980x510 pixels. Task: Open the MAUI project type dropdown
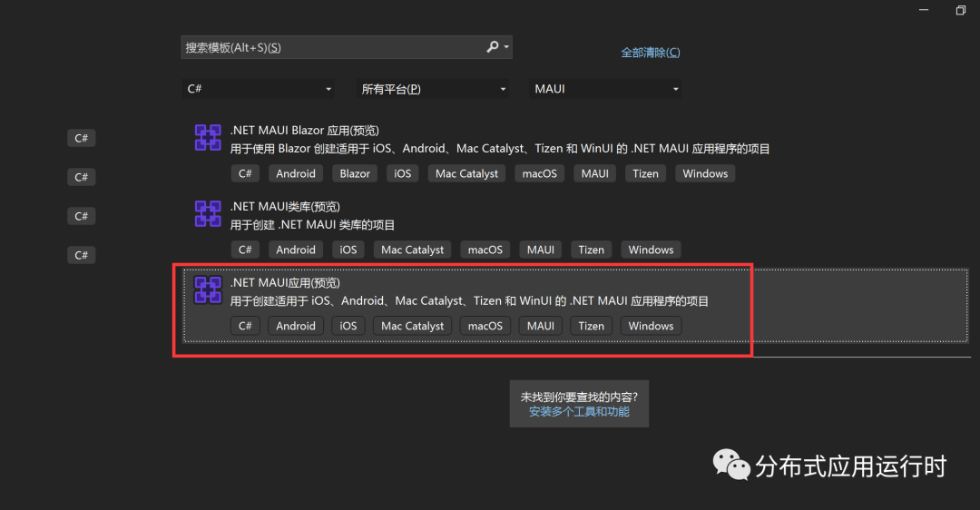605,89
